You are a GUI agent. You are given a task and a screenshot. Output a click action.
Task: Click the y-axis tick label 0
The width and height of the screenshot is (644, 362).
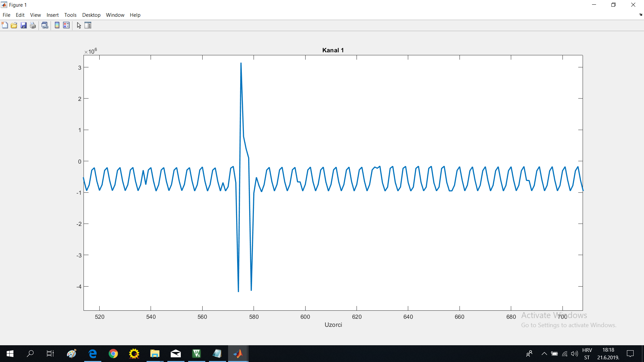79,162
